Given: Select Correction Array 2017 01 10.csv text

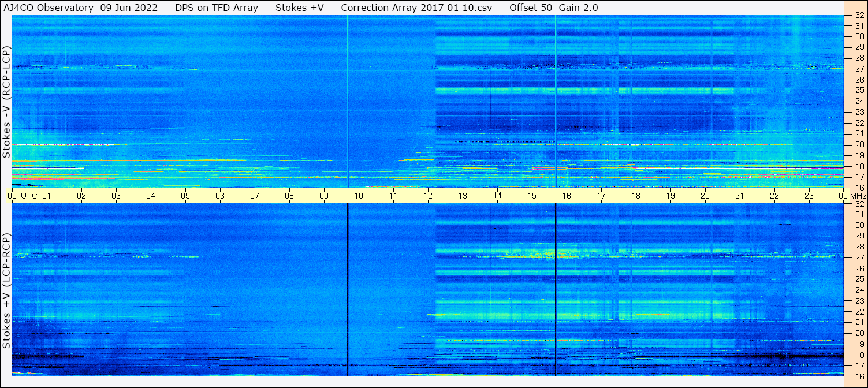Looking at the screenshot, I should coord(416,8).
